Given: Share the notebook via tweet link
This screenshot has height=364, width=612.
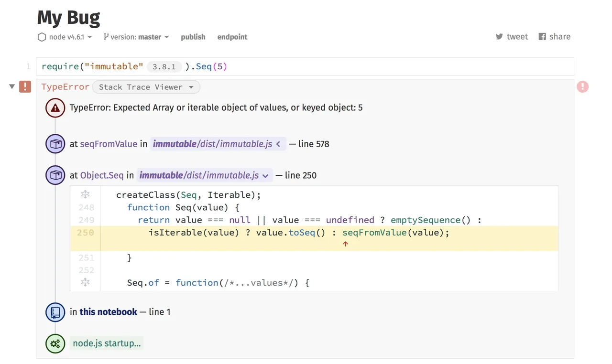Looking at the screenshot, I should click(512, 37).
